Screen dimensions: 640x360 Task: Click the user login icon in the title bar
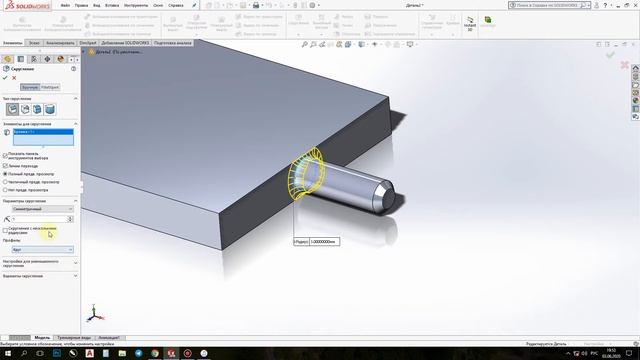(597, 5)
